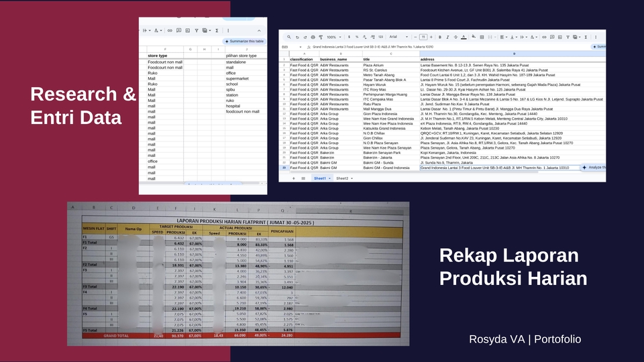Click the font size field showing 11
The image size is (644, 362).
point(423,37)
